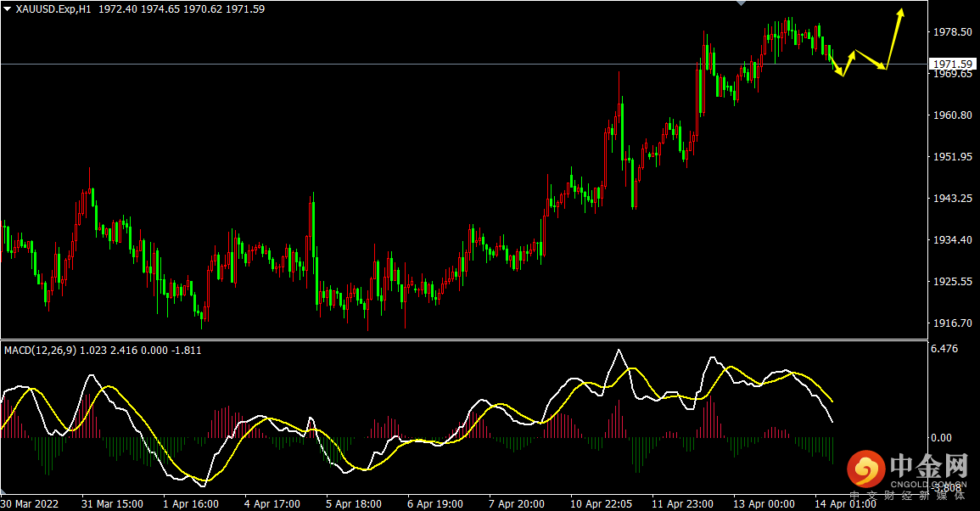
Task: Click the 1934.40 price axis label
Action: coord(953,240)
